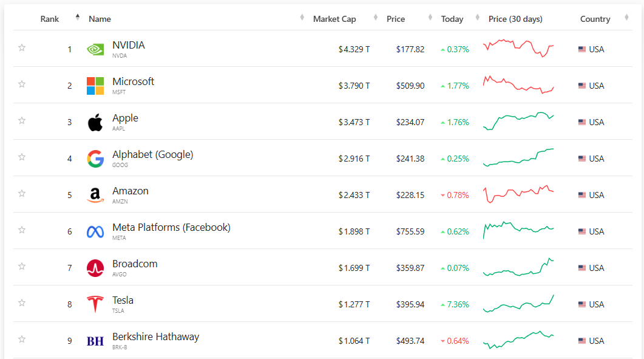Click the Tesla logo icon
The image size is (644, 359).
pyautogui.click(x=95, y=304)
